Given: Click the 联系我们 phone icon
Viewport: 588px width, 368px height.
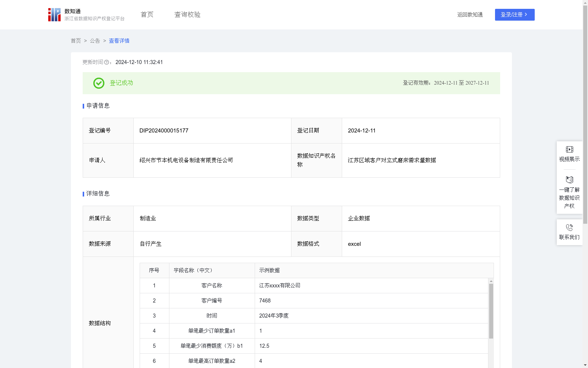Looking at the screenshot, I should click(x=569, y=227).
